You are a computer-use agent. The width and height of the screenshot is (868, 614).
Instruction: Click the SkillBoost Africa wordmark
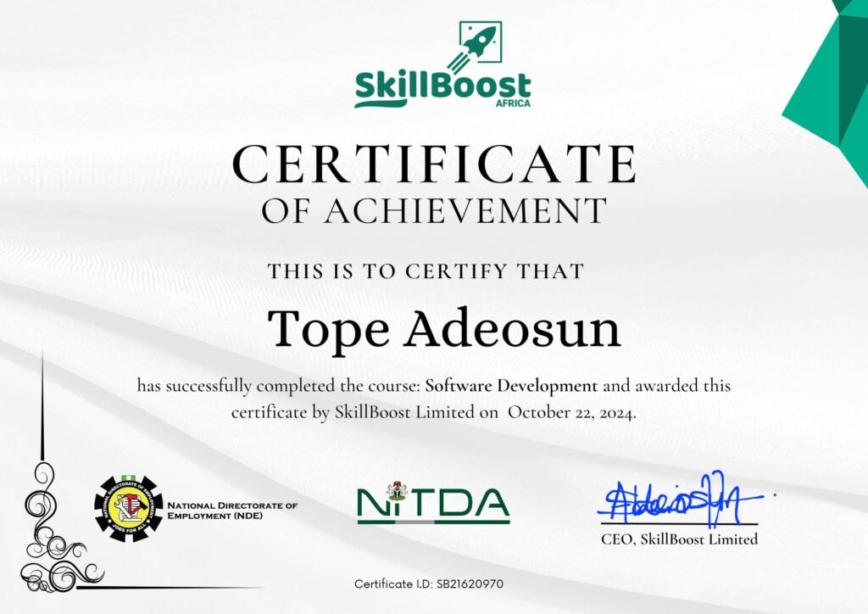click(x=442, y=90)
